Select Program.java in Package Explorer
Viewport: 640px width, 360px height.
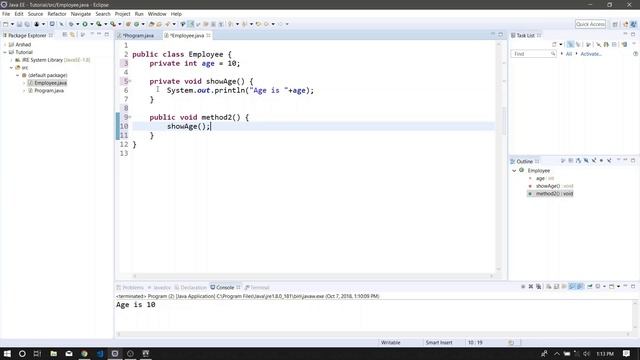click(46, 91)
